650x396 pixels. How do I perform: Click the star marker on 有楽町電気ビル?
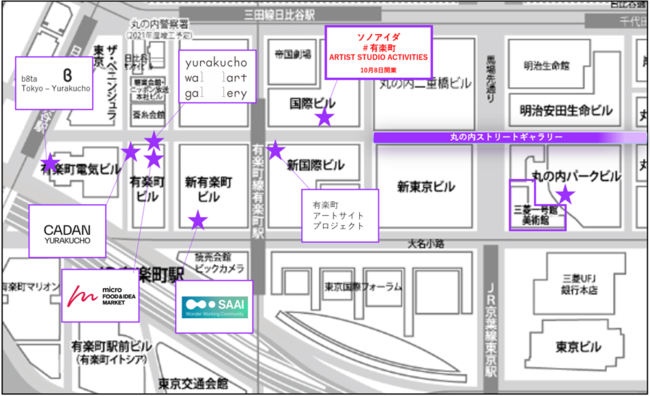pos(50,163)
